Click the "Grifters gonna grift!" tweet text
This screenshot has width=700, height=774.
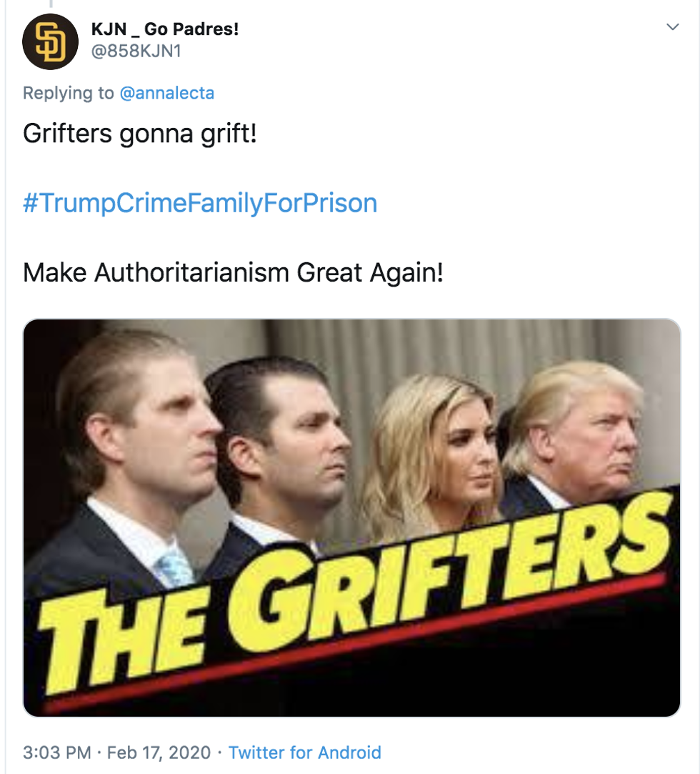(x=140, y=134)
